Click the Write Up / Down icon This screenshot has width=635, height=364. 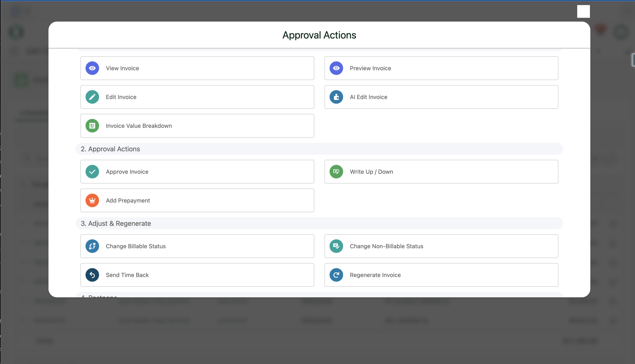pyautogui.click(x=336, y=172)
